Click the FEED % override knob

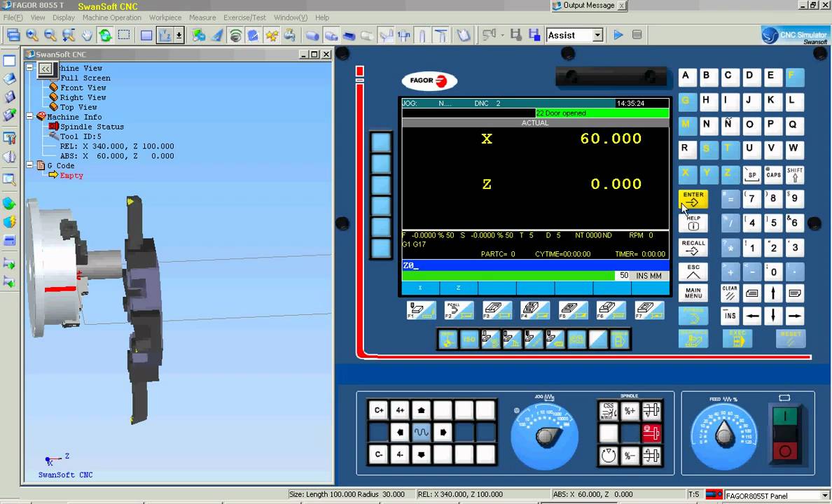coord(724,435)
